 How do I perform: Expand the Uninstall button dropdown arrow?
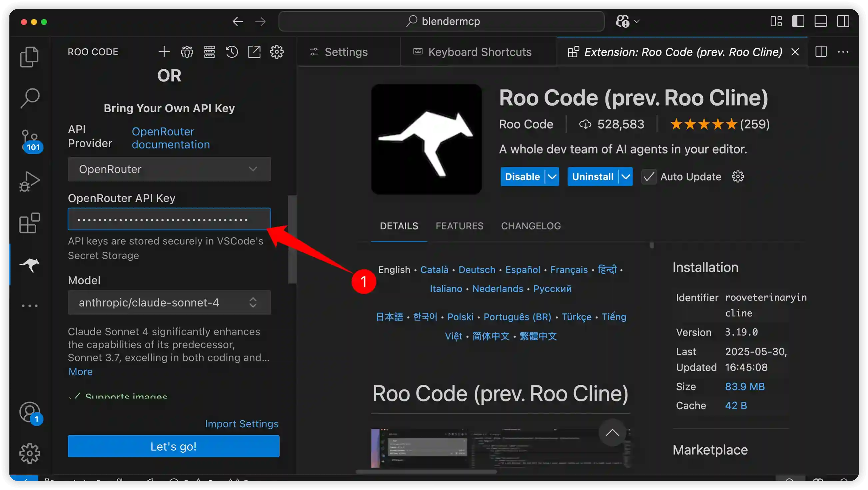tap(626, 177)
